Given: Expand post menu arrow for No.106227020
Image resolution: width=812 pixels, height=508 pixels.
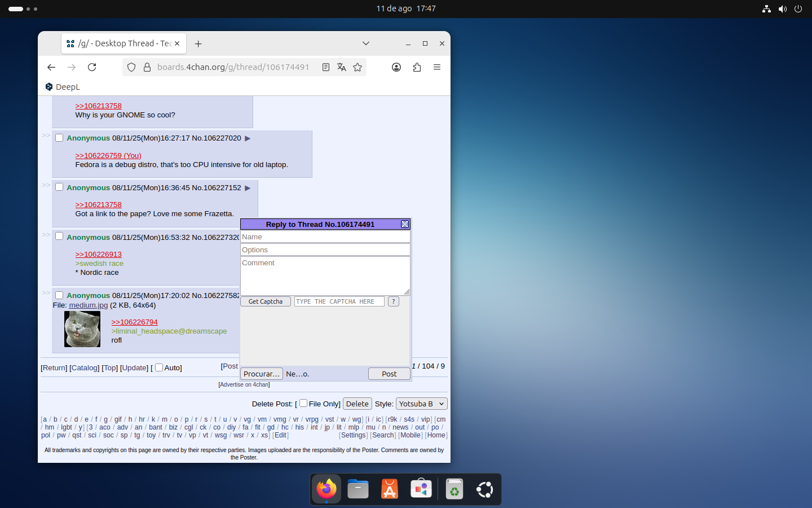Looking at the screenshot, I should (248, 138).
